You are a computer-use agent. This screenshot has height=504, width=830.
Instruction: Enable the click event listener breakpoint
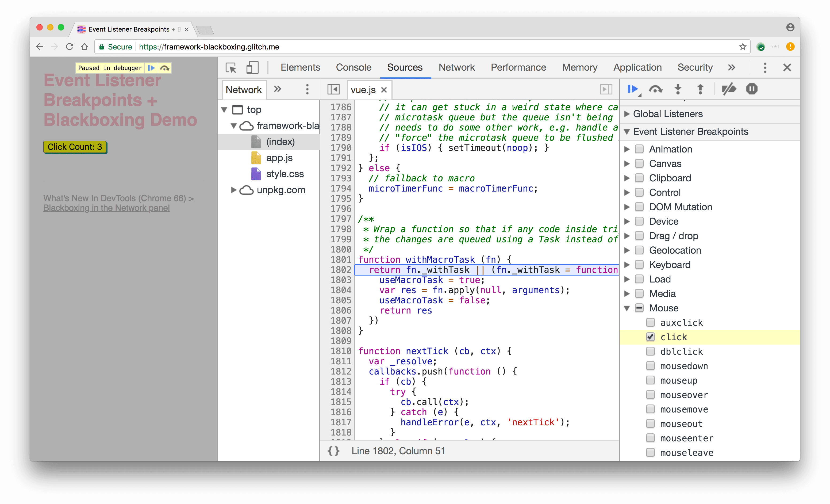pyautogui.click(x=650, y=336)
